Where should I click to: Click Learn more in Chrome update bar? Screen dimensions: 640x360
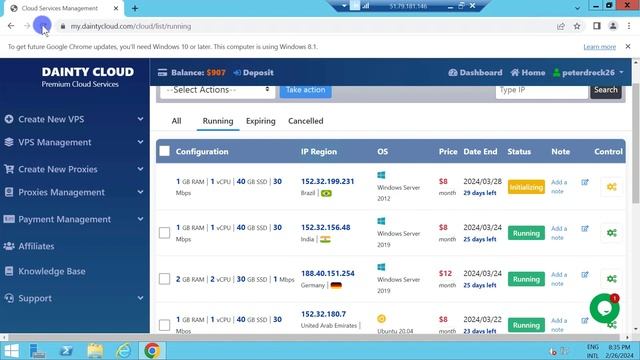600,47
